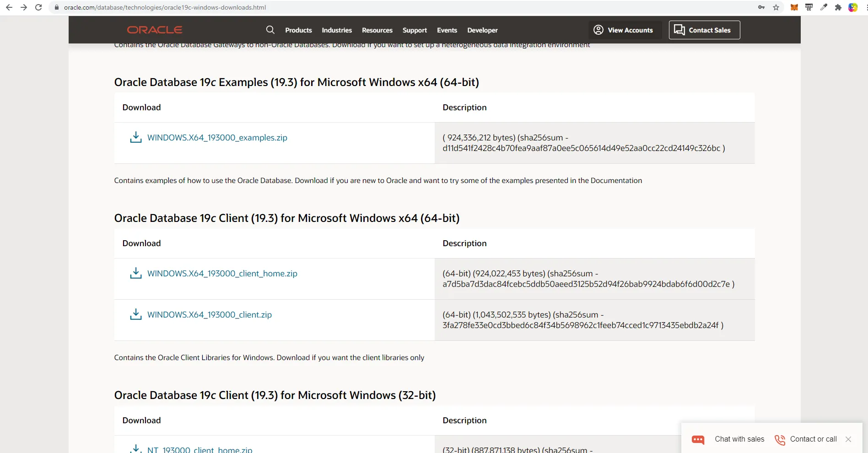Open the Industries menu

(x=337, y=30)
